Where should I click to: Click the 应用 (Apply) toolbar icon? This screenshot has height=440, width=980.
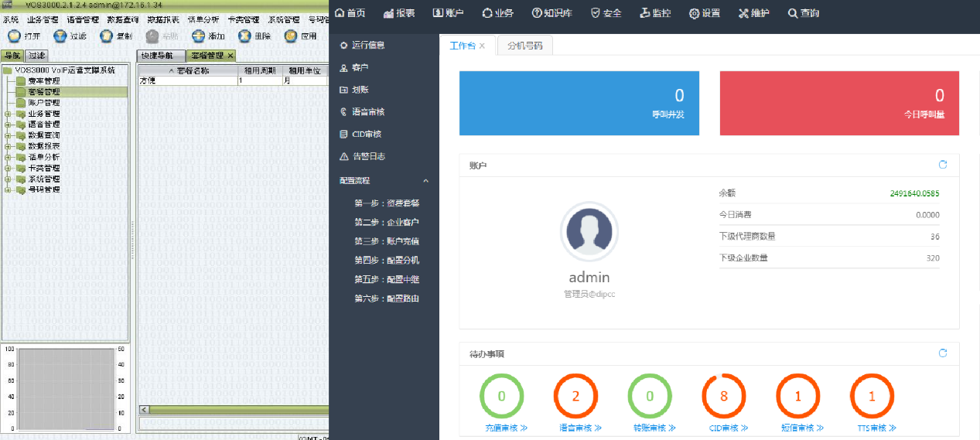[x=290, y=36]
